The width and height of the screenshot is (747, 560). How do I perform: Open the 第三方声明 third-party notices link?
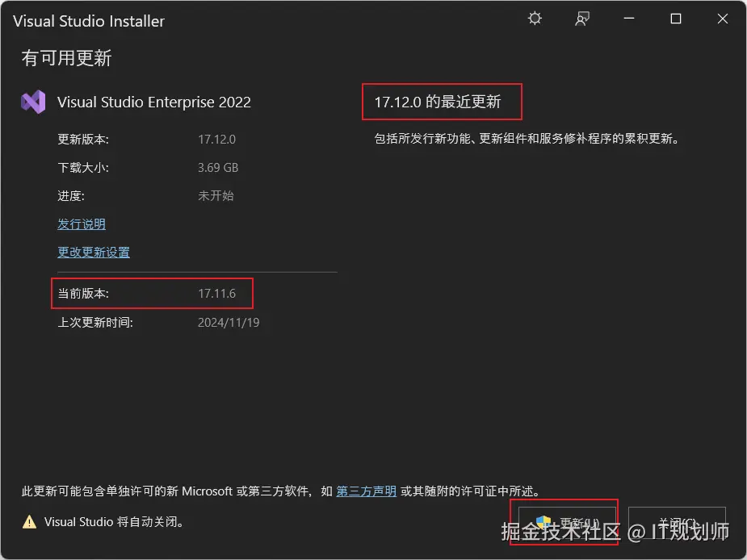coord(367,491)
